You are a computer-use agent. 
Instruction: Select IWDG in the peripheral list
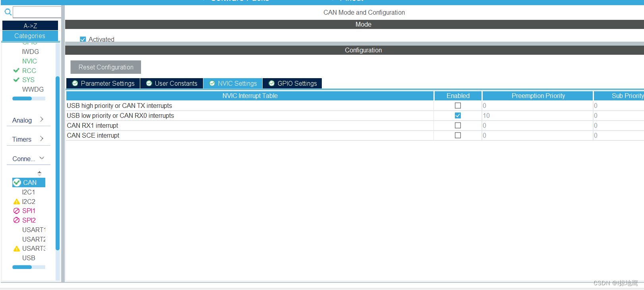[30, 52]
